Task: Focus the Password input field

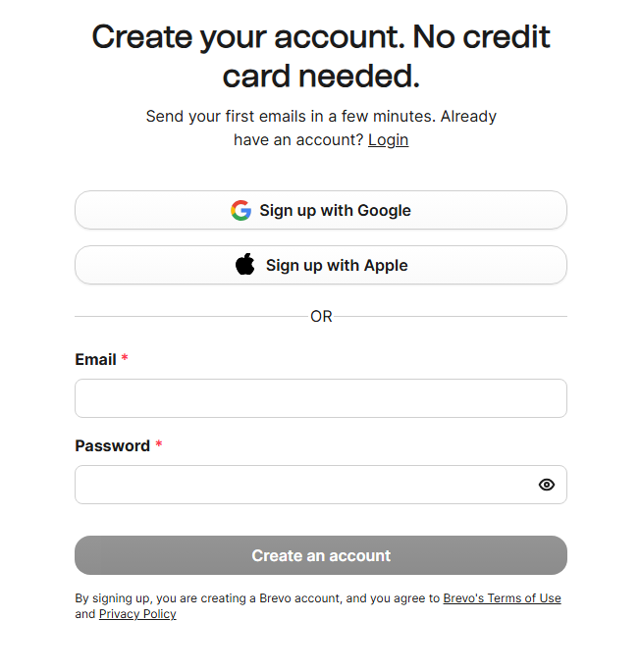Action: (x=304, y=485)
